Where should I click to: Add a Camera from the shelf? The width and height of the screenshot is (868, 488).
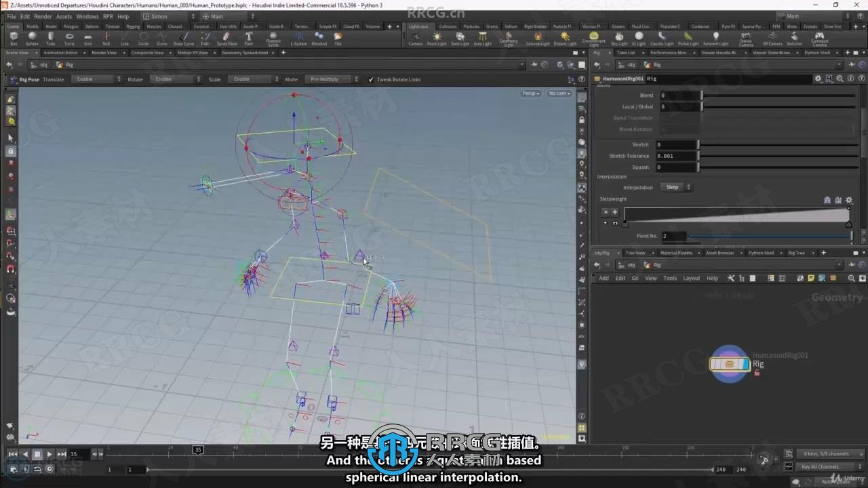[x=415, y=39]
